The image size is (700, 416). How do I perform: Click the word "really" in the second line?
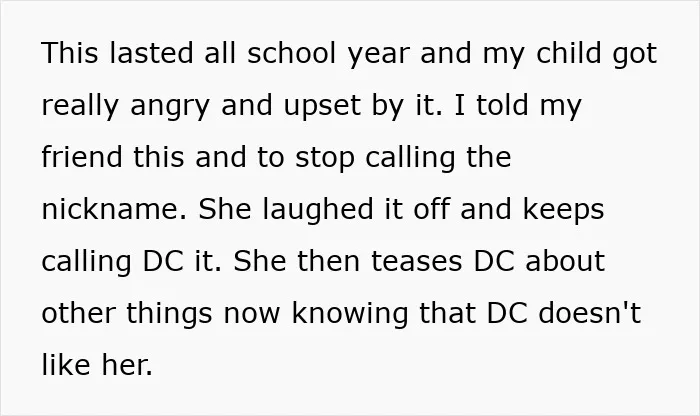(80, 107)
